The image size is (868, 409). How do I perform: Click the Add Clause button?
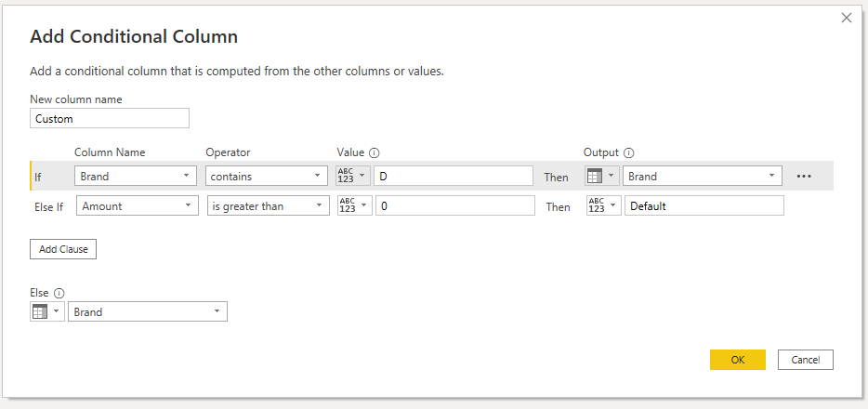[x=63, y=249]
